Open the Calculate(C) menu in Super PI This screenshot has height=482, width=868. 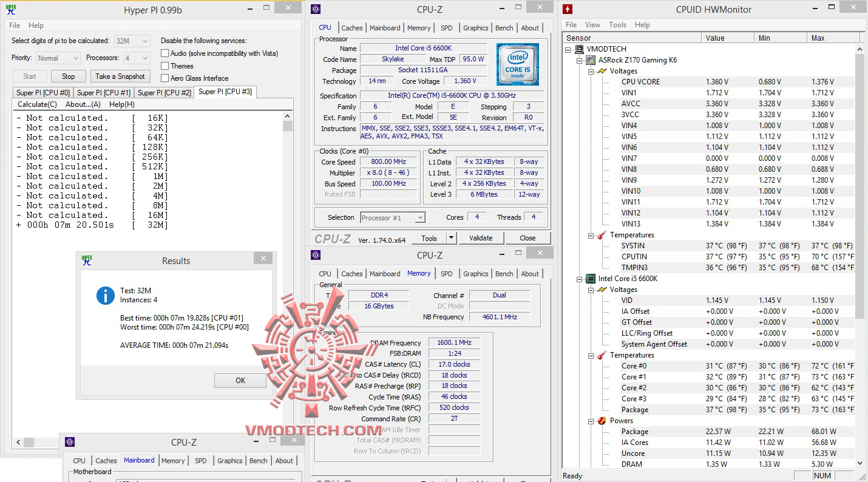[x=37, y=104]
